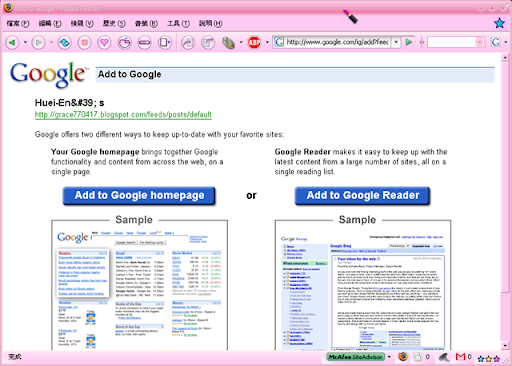Click the Firefox icon in status bar
The height and width of the screenshot is (366, 512).
pyautogui.click(x=403, y=357)
